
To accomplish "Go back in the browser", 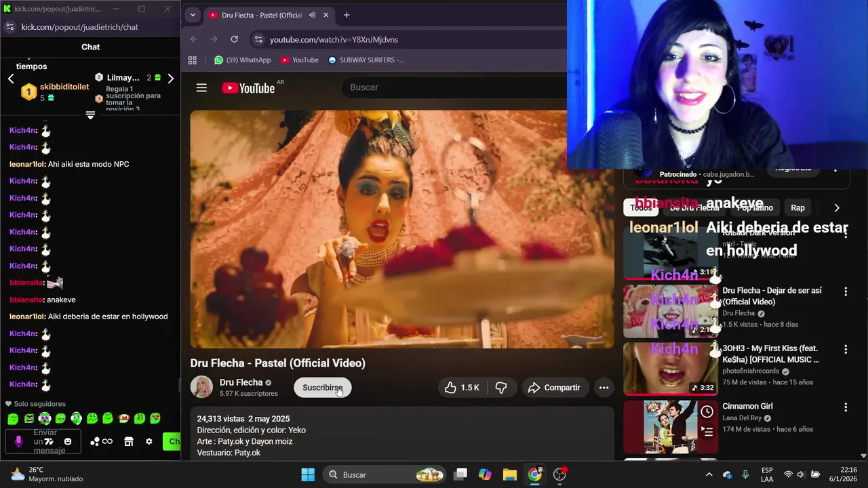I will coord(194,39).
